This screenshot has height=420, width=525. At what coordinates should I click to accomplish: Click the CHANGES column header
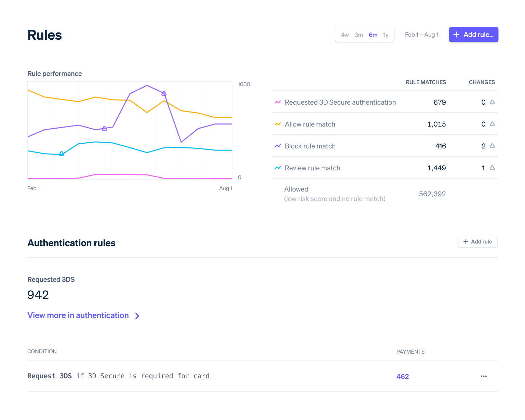[482, 82]
